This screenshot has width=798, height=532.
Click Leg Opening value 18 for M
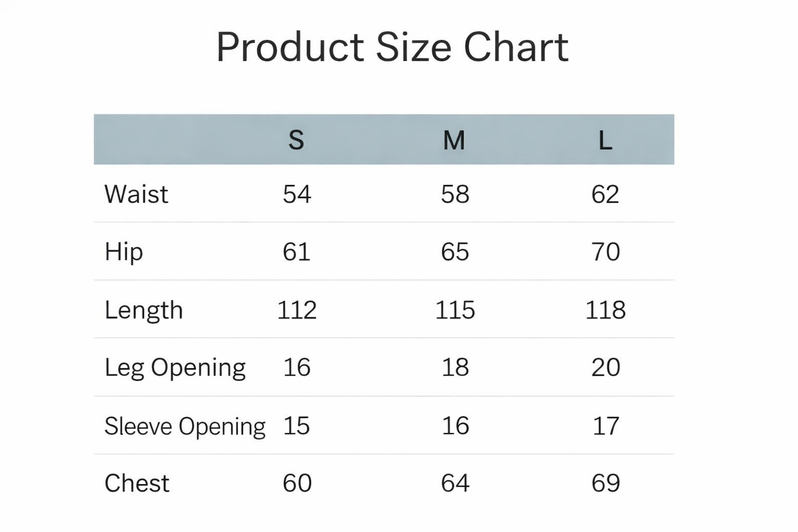pos(455,368)
